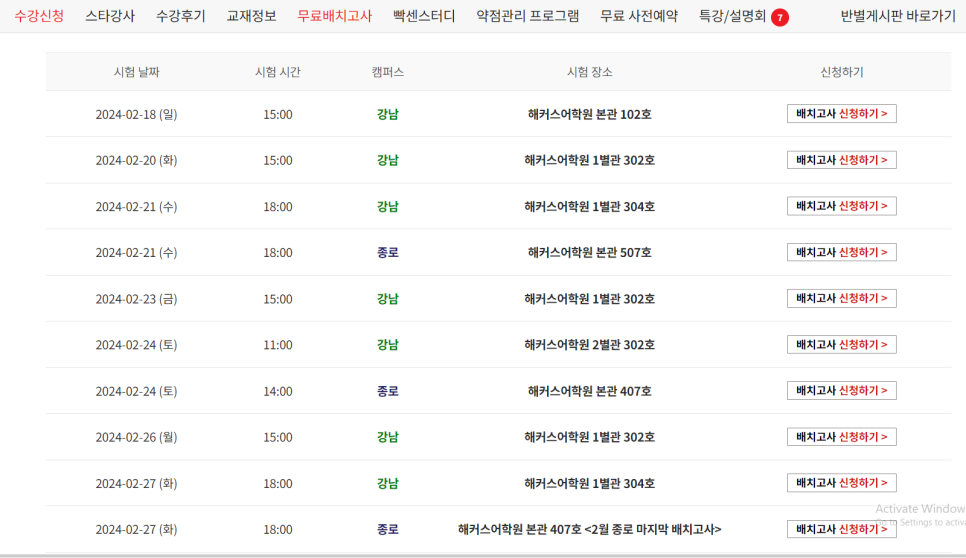Open 특강/설명회 menu item
Viewport: 966px width, 558px height.
(732, 16)
